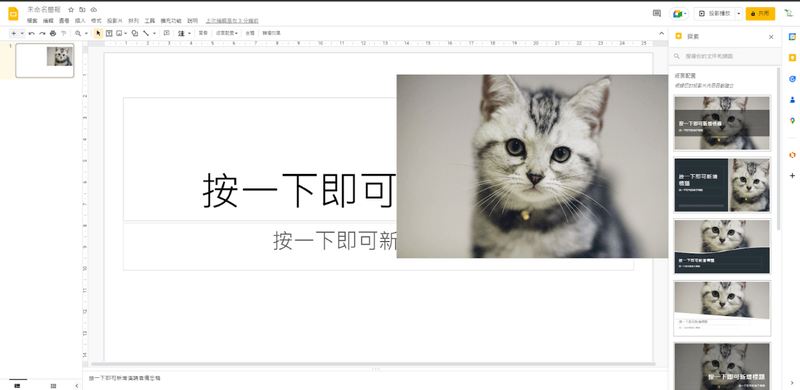Click the Transition toolbar button

pyautogui.click(x=271, y=33)
